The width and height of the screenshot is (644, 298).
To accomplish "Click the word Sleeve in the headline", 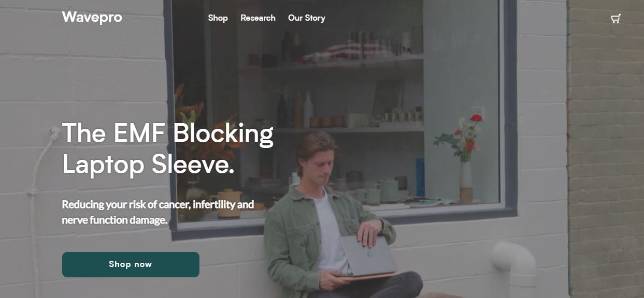I will coord(192,164).
